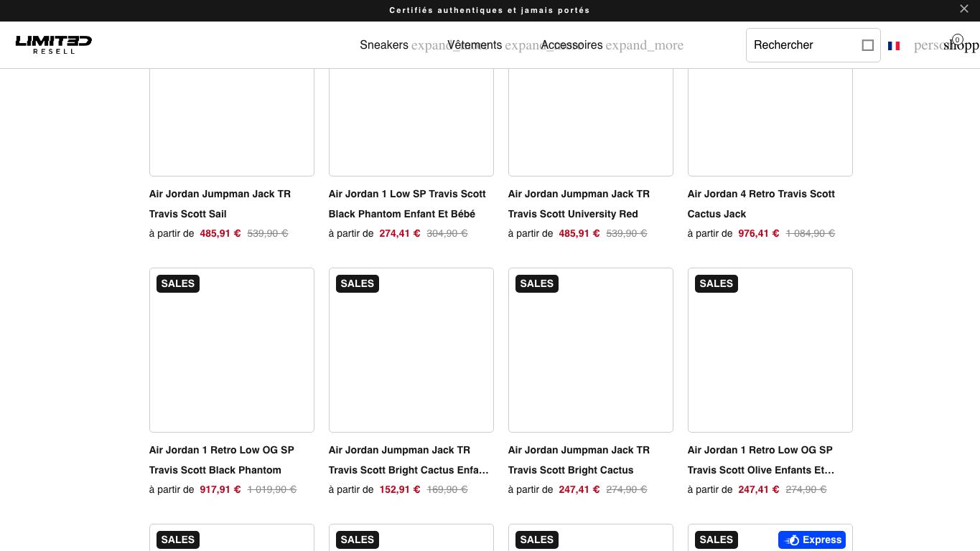
Task: Click SALES badge on Black Phantom product
Action: click(x=178, y=283)
